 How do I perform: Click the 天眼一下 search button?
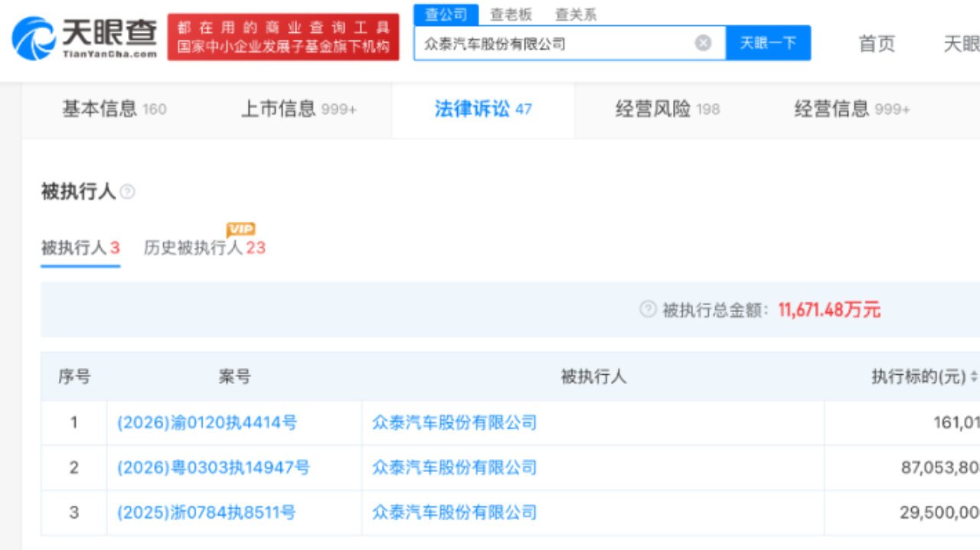point(768,43)
